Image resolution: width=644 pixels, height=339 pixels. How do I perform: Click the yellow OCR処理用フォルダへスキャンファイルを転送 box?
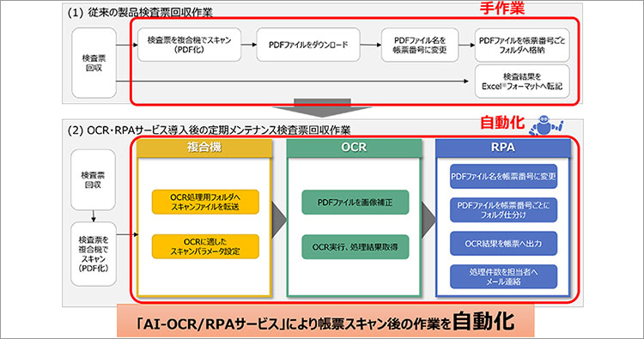coord(205,202)
